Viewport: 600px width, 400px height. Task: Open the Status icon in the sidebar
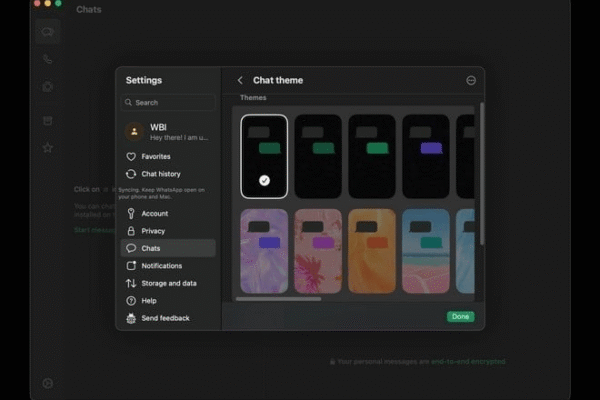(47, 87)
